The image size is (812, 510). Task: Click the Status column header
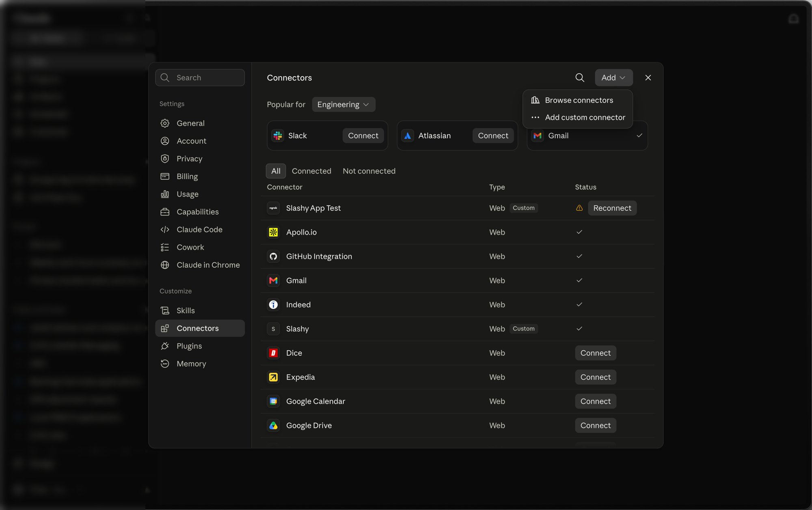coord(585,187)
